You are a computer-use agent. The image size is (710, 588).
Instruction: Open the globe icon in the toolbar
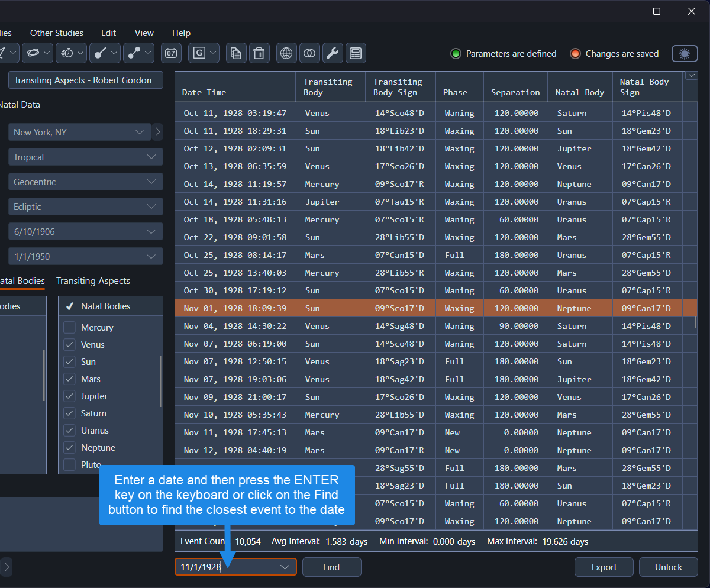pyautogui.click(x=286, y=53)
